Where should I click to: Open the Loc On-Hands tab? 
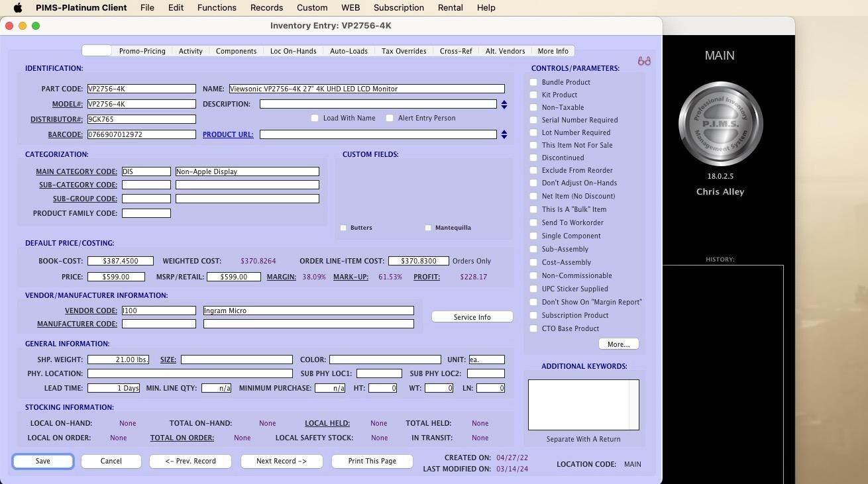[293, 51]
